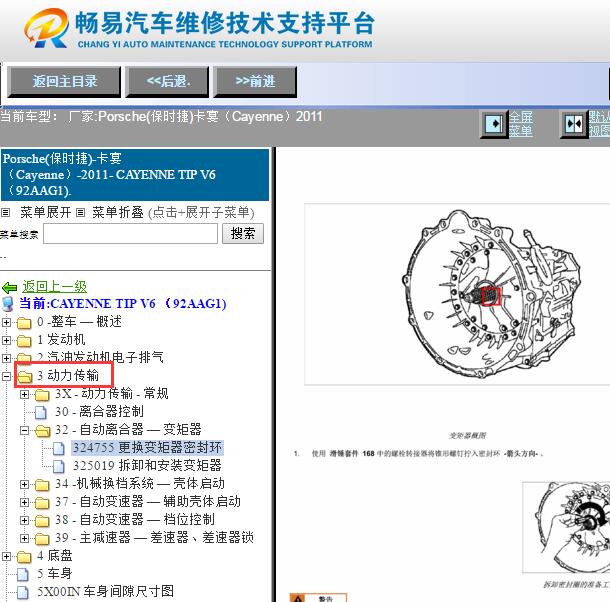The height and width of the screenshot is (602, 610).
Task: Click the computer icon beside 当前:CAYENNE
Action: 8,304
